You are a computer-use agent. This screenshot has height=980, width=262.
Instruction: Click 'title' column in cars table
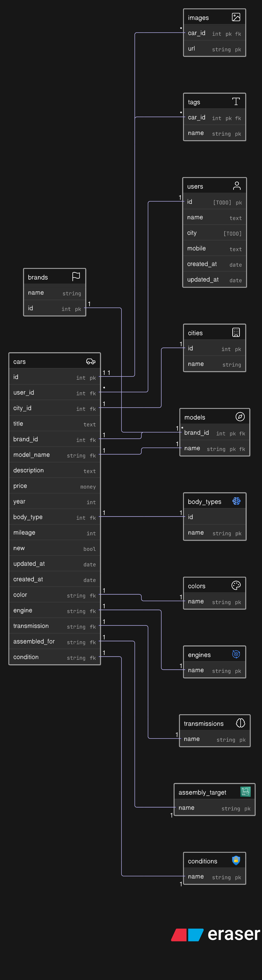(x=54, y=424)
